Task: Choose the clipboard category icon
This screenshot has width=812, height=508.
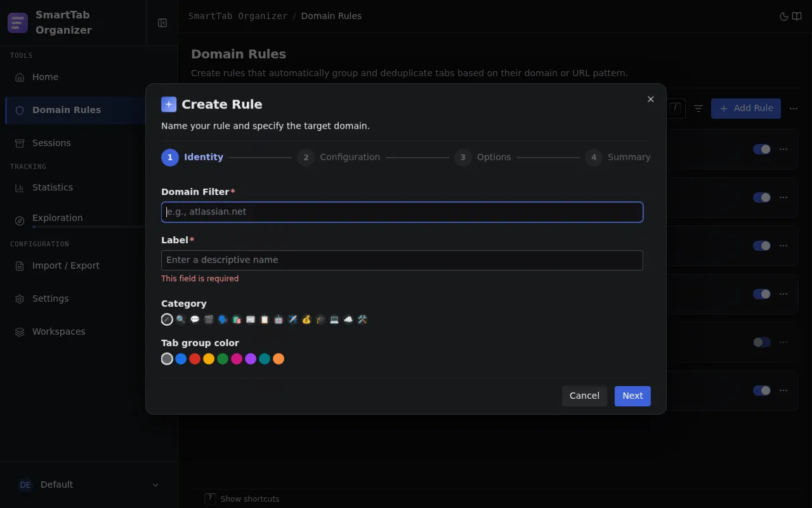Action: click(265, 319)
